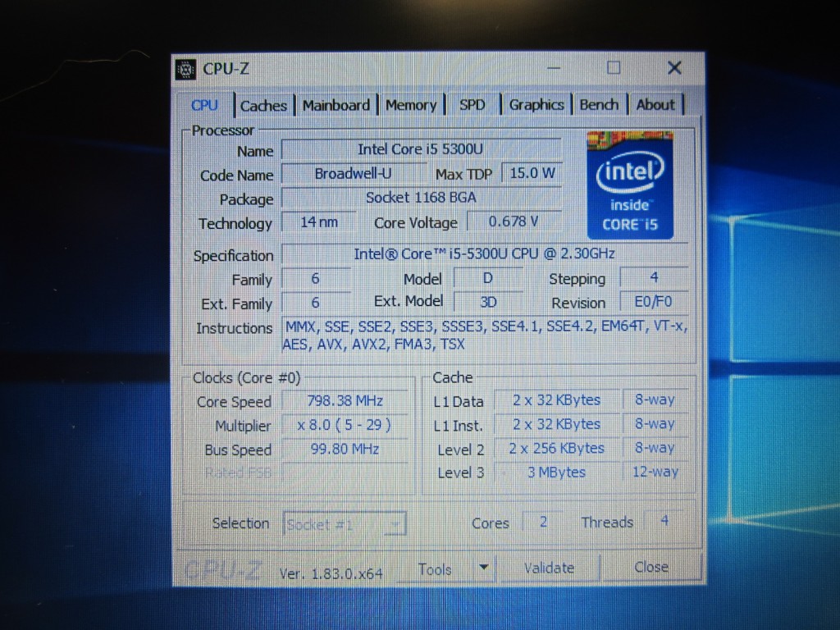Screen dimensions: 840x630
Task: Click the Revision value E0/F0
Action: (x=654, y=302)
